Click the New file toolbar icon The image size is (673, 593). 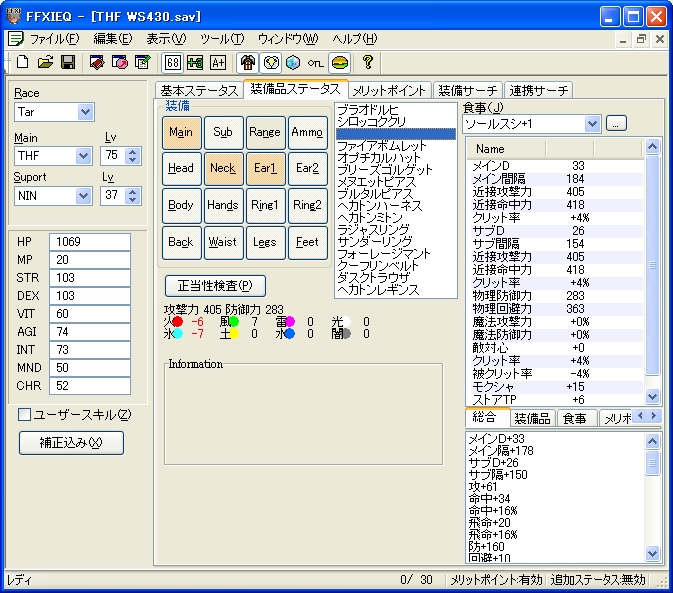click(x=23, y=63)
